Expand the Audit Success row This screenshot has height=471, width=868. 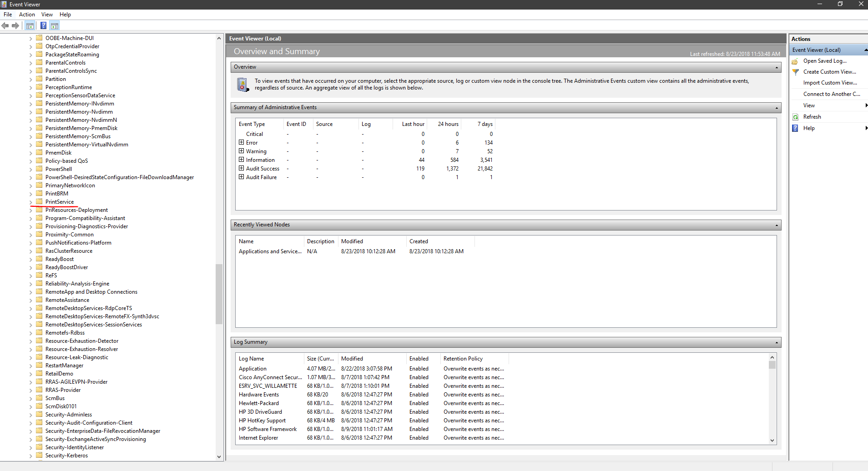pos(241,168)
